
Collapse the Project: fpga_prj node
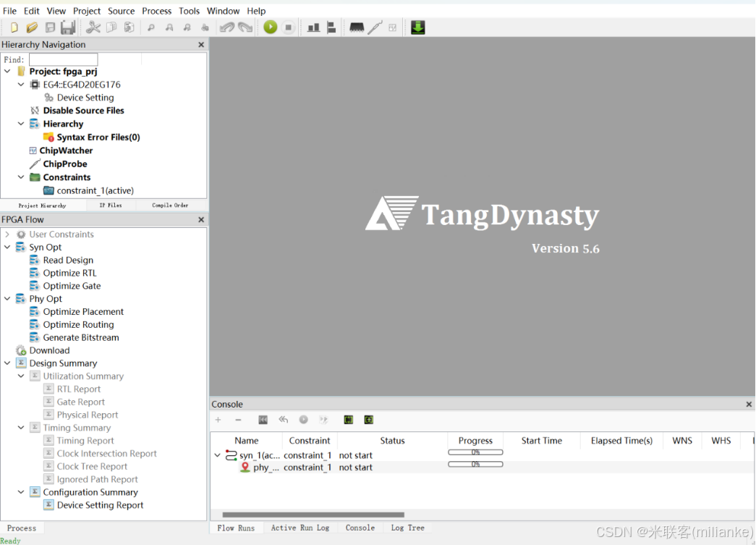(7, 72)
